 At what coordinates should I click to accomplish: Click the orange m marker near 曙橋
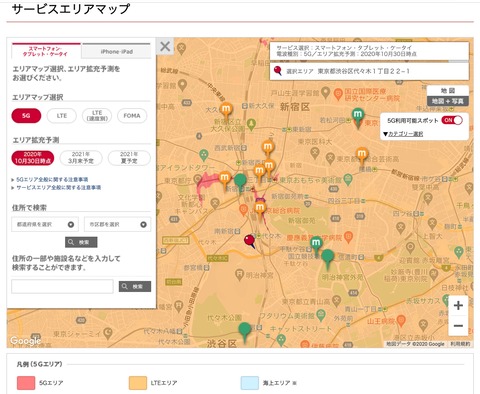[362, 155]
